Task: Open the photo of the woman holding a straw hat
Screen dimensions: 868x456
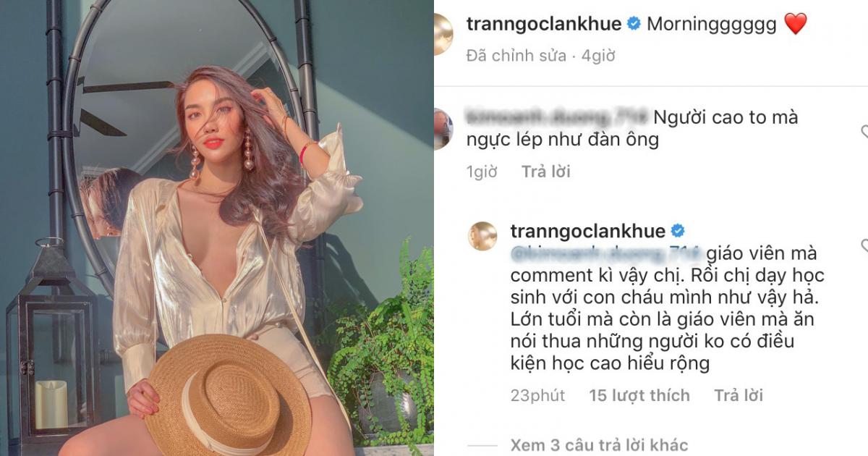Action: pyautogui.click(x=217, y=228)
